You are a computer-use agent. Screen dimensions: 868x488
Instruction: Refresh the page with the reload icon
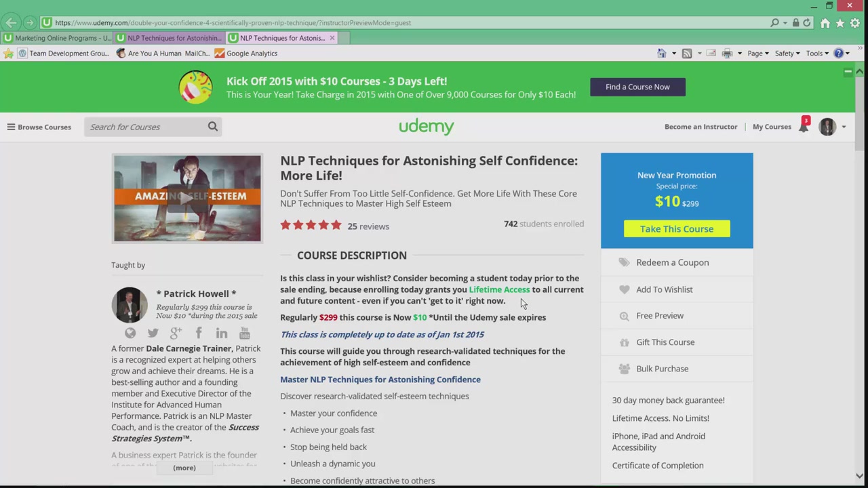coord(807,22)
